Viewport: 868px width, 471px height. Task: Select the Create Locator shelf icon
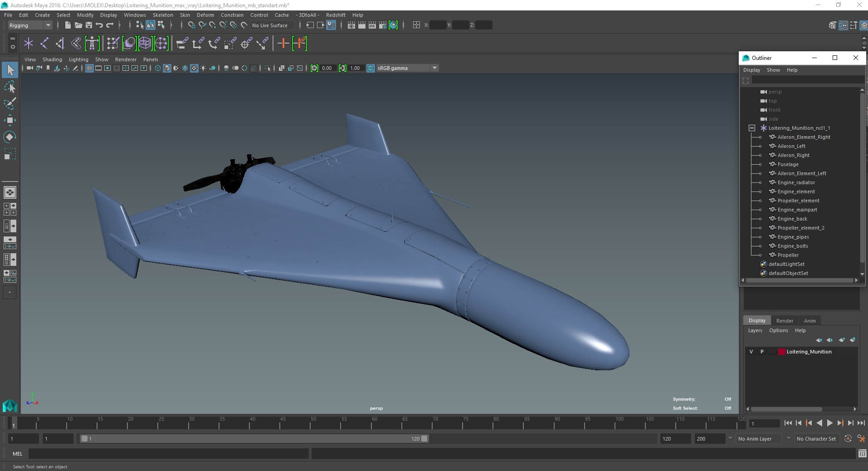pos(29,44)
